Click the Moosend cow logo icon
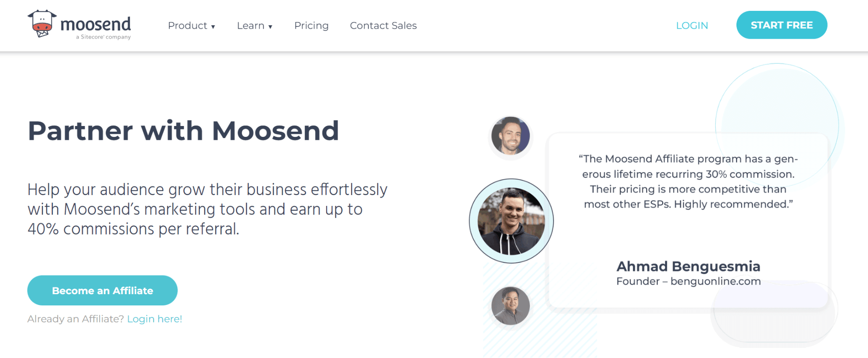 coord(42,23)
